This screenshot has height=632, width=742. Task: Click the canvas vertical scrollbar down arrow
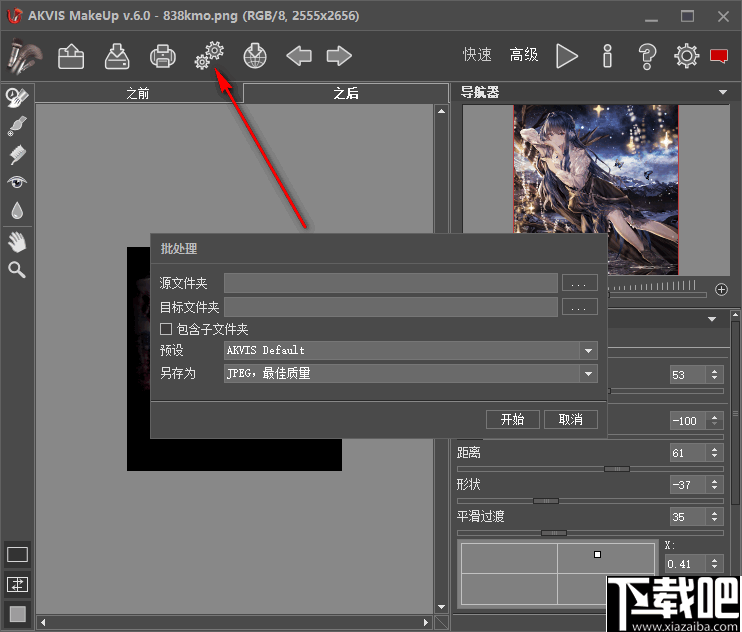(x=441, y=606)
